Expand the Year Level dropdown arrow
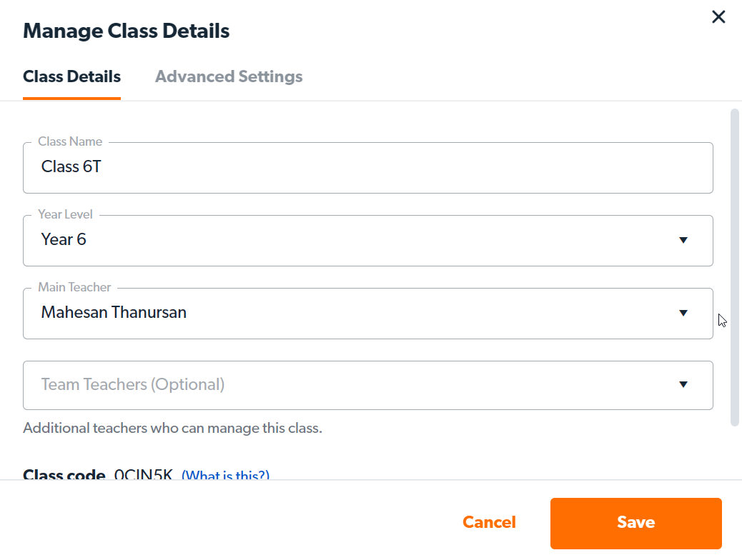742x560 pixels. (x=683, y=240)
